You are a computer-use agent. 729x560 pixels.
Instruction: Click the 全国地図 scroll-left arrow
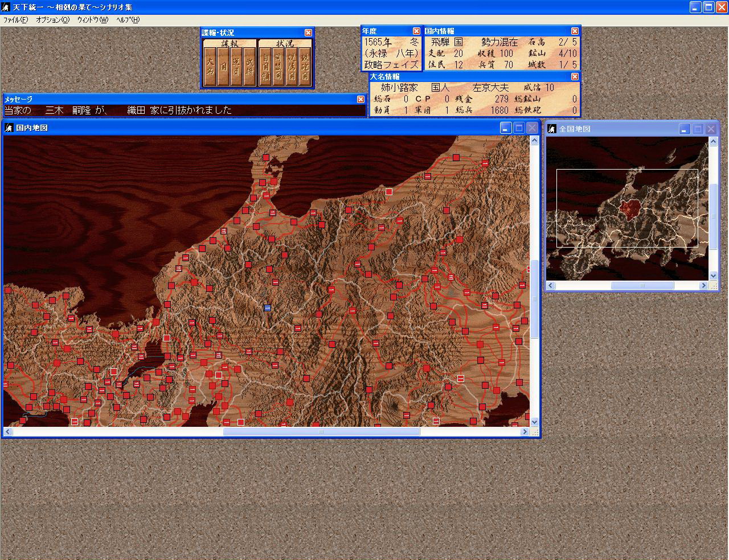point(550,286)
